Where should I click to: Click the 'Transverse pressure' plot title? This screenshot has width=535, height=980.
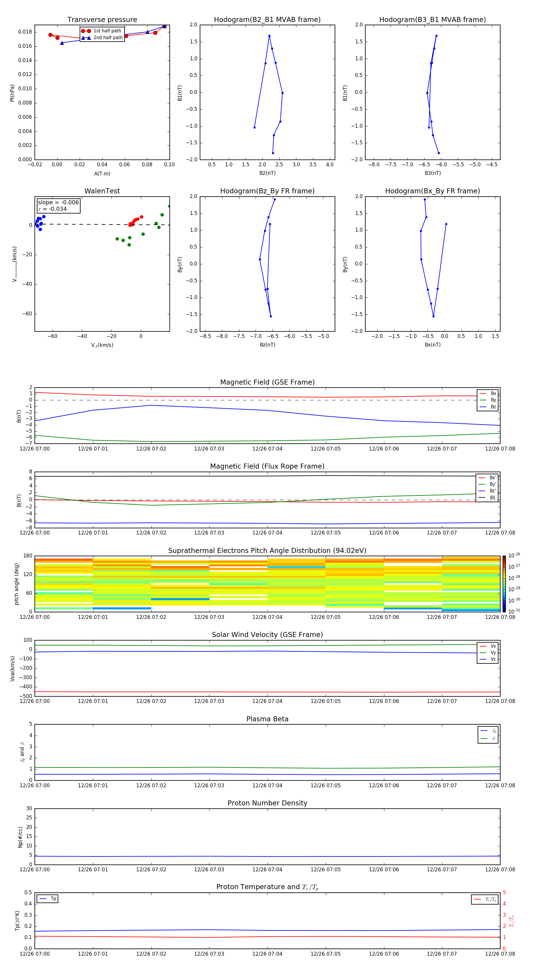click(102, 20)
